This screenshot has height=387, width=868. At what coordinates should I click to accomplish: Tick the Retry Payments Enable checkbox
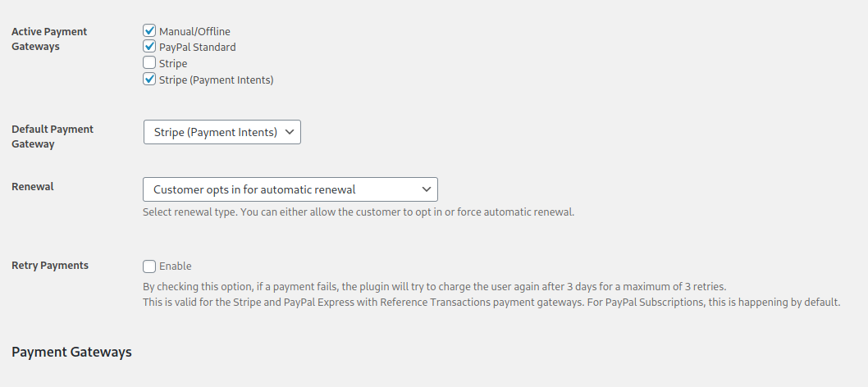[149, 266]
